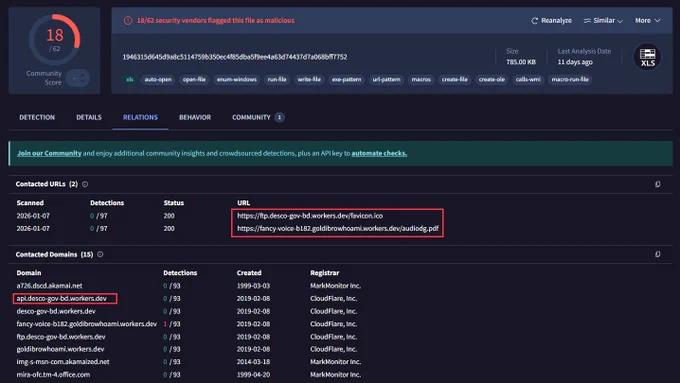This screenshot has width=680, height=383.
Task: Click the run-file tag
Action: [x=277, y=79]
